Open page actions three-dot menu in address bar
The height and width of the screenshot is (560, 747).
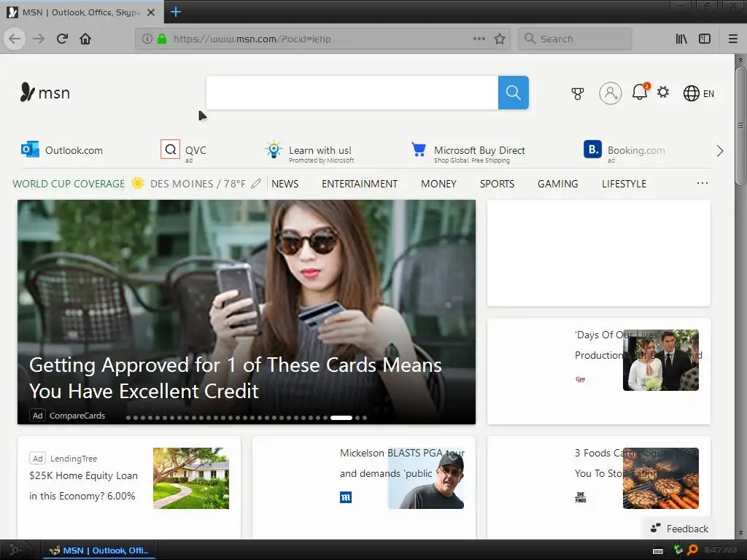coord(479,39)
